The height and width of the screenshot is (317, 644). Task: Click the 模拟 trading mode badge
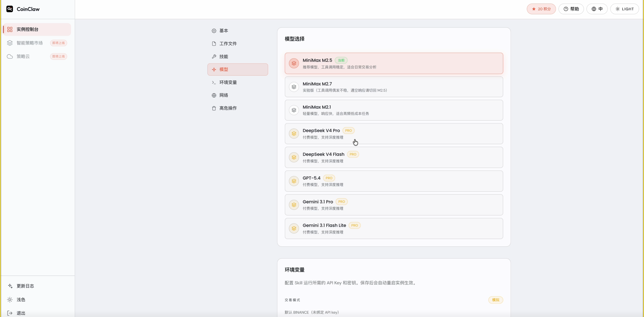(x=496, y=300)
